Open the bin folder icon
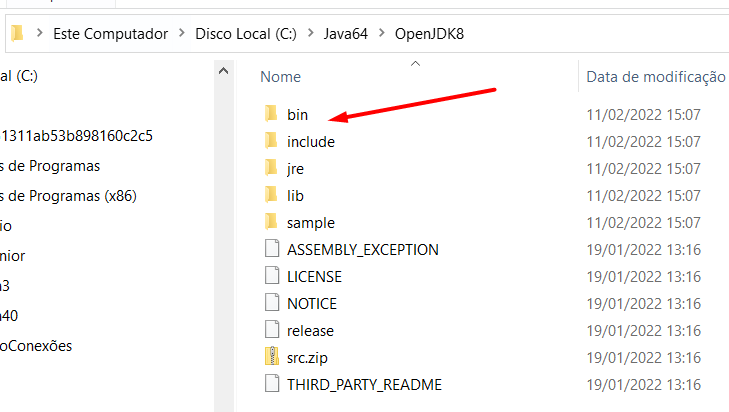The height and width of the screenshot is (412, 729). pos(272,113)
